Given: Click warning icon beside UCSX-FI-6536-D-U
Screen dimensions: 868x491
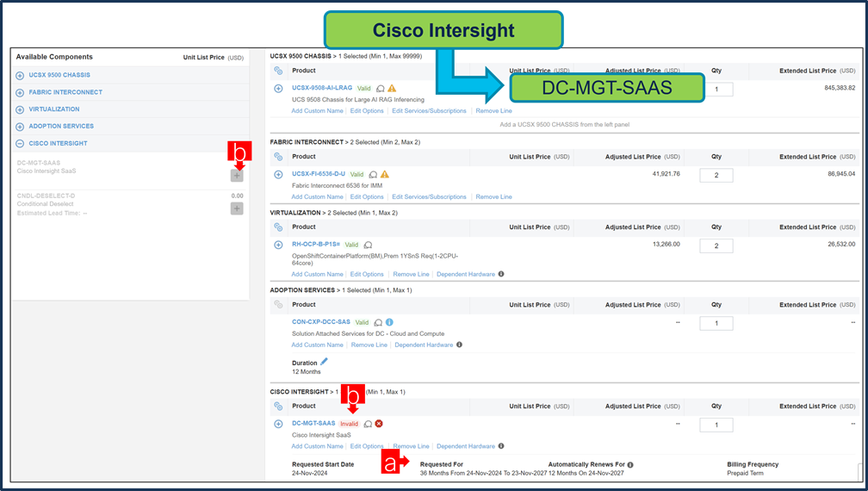Looking at the screenshot, I should click(385, 174).
